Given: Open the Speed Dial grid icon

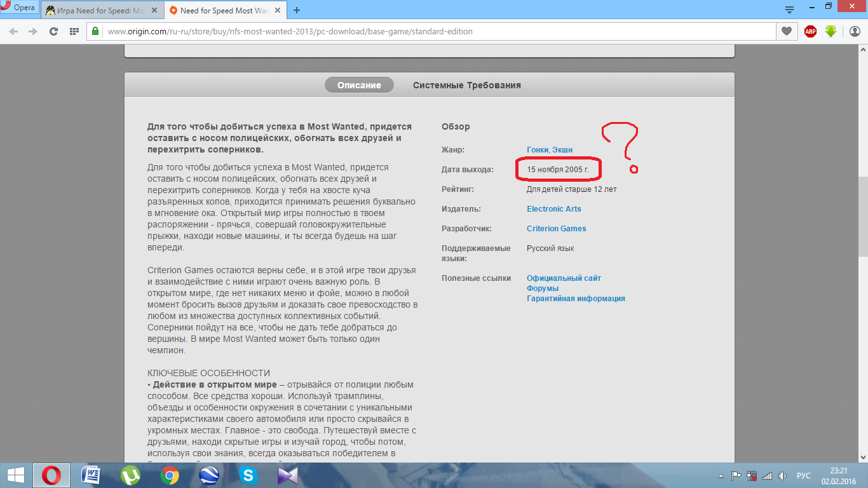Looking at the screenshot, I should pos(74,31).
